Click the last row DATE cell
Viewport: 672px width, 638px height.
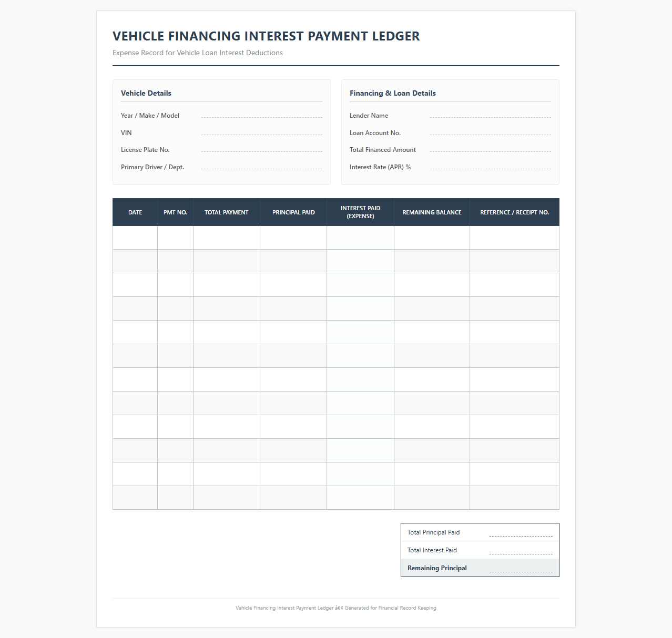click(x=135, y=498)
